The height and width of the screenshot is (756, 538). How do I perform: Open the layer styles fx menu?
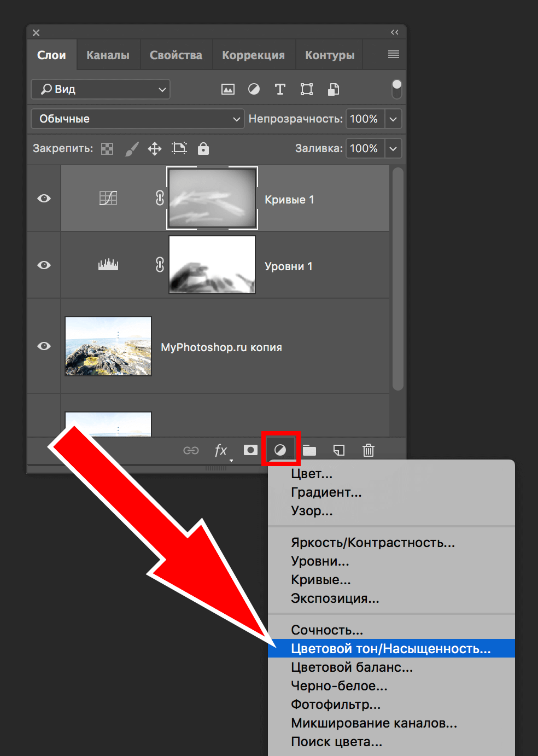pyautogui.click(x=220, y=450)
